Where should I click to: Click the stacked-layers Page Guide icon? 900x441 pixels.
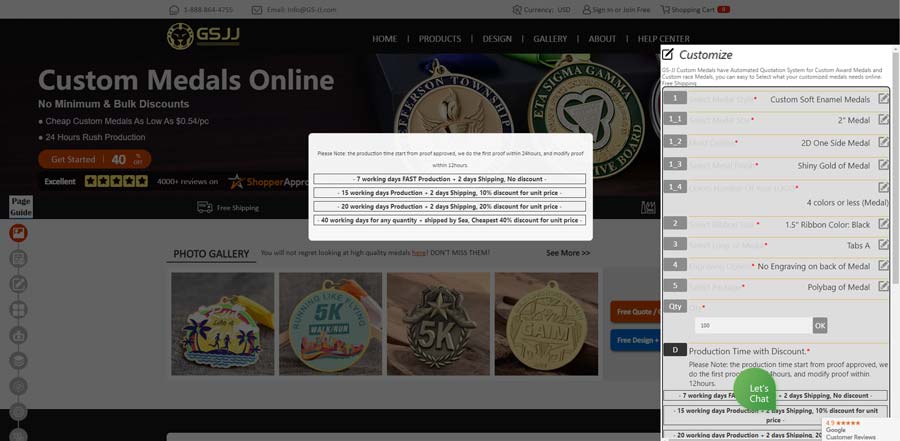tap(18, 361)
